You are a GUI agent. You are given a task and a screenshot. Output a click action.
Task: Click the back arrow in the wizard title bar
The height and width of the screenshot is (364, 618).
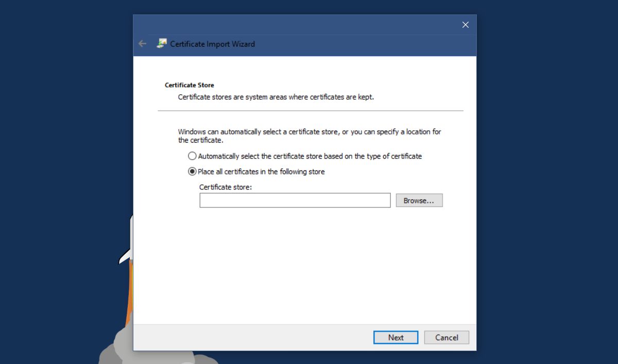tap(143, 44)
